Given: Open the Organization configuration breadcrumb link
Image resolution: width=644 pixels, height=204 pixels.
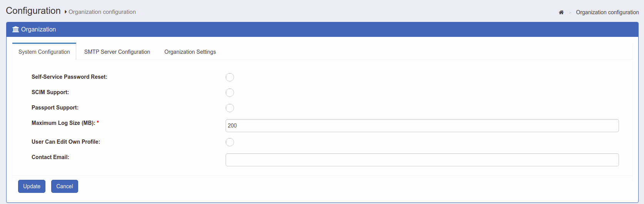Looking at the screenshot, I should [x=607, y=12].
